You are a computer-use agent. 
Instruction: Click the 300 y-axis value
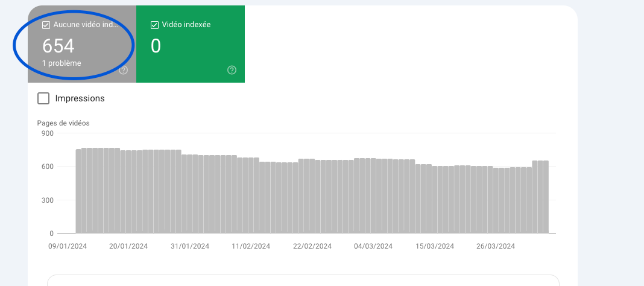pyautogui.click(x=48, y=200)
